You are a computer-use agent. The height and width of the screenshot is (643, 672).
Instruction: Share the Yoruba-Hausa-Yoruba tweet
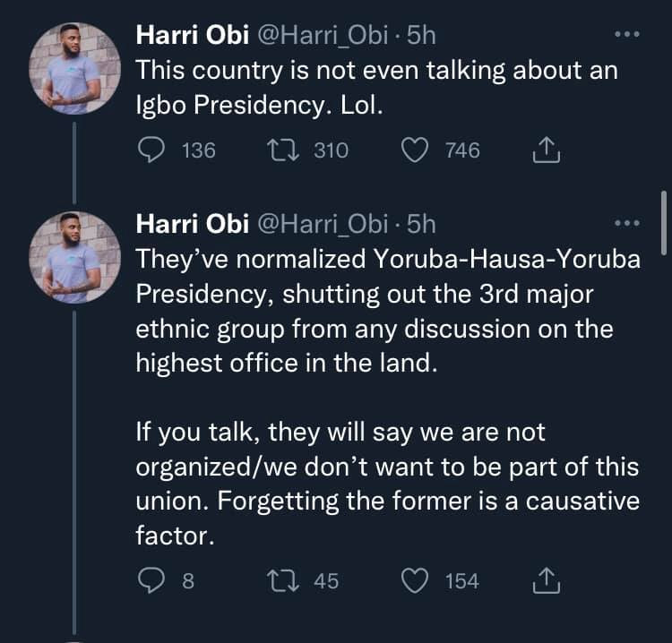coord(546,582)
